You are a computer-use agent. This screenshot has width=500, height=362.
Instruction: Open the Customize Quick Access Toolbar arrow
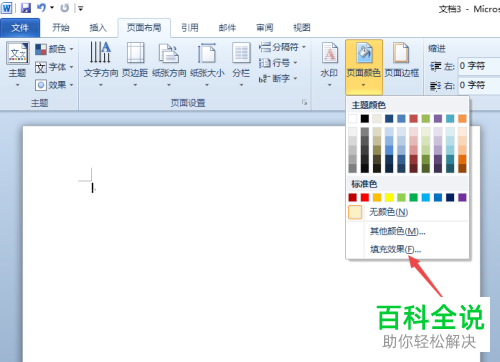[81, 8]
